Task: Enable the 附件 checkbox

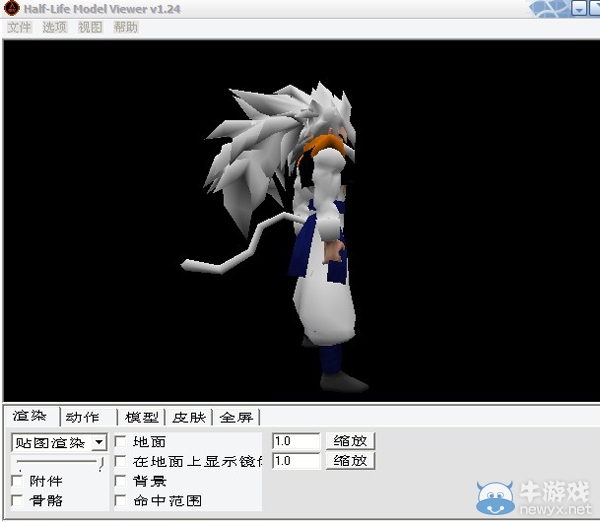Action: click(17, 481)
